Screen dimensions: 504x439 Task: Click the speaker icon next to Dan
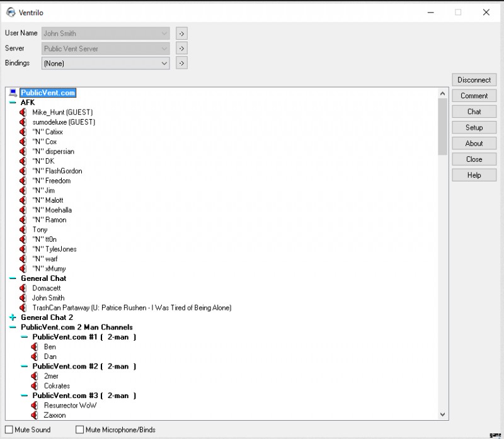pos(35,356)
